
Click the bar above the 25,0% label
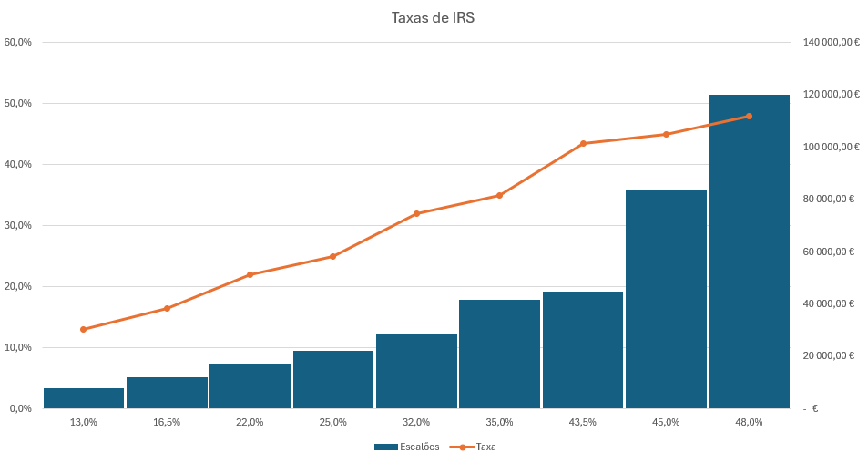coord(332,379)
